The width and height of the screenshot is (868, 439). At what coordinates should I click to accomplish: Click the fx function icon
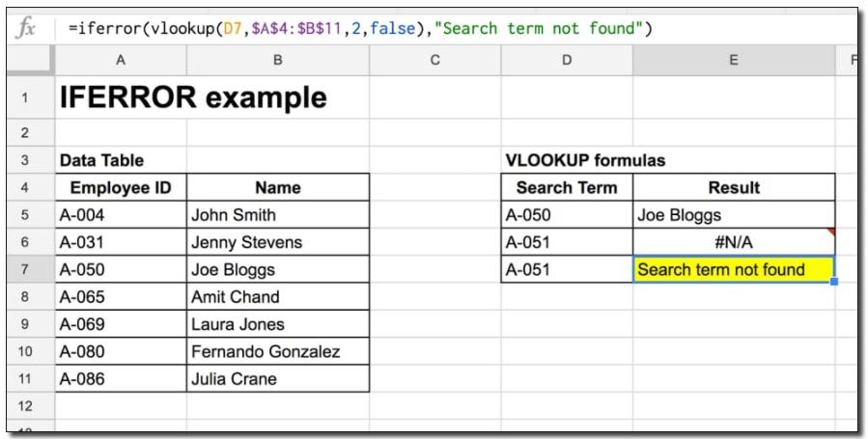[x=27, y=27]
